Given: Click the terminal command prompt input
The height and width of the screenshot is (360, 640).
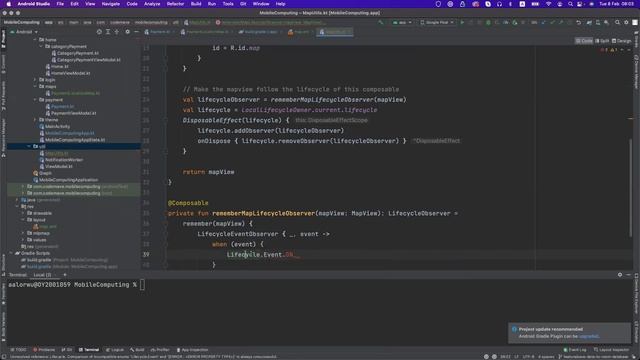Looking at the screenshot, I should click(x=142, y=284).
